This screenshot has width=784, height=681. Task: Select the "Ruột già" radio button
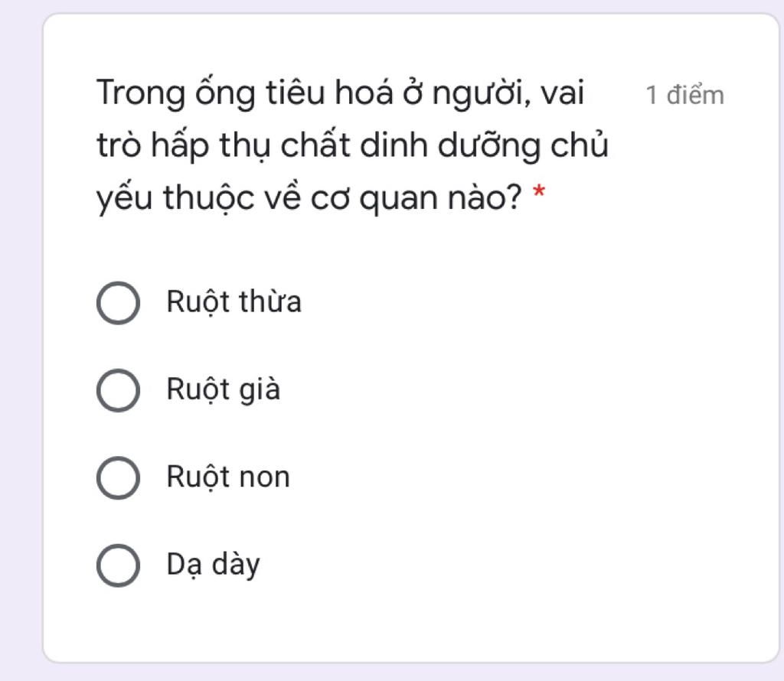pos(118,391)
